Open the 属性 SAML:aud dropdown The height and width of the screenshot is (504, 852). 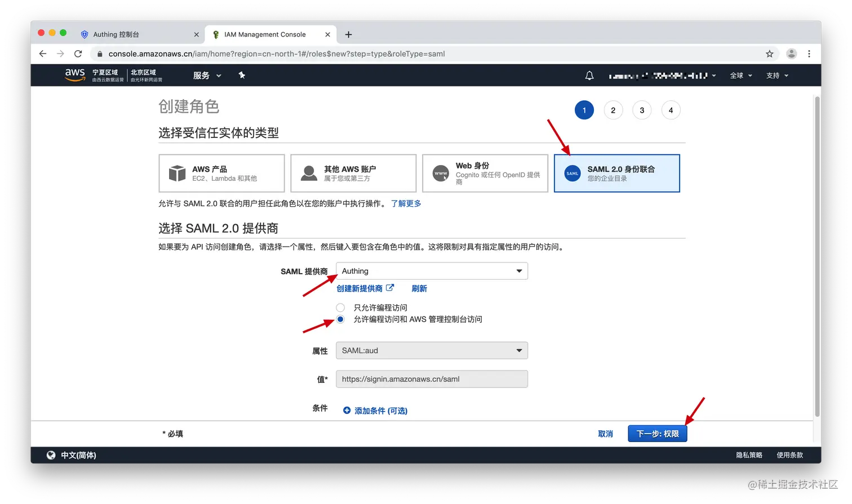point(432,350)
